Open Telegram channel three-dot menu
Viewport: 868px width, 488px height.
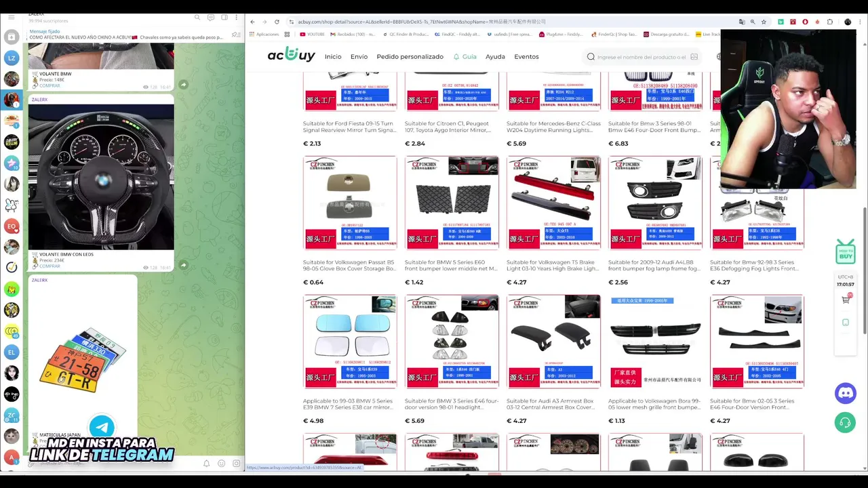[x=236, y=17]
